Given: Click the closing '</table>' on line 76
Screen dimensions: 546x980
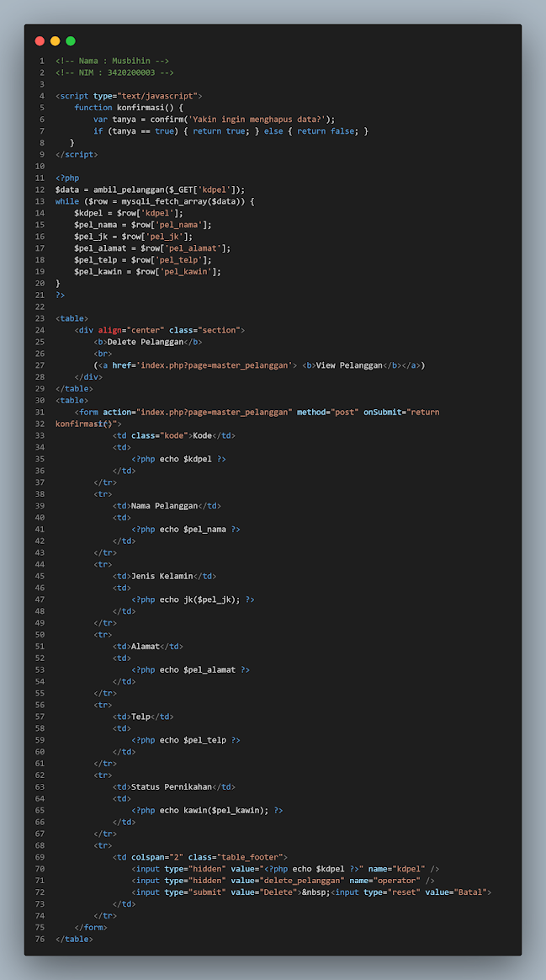Looking at the screenshot, I should (x=74, y=940).
